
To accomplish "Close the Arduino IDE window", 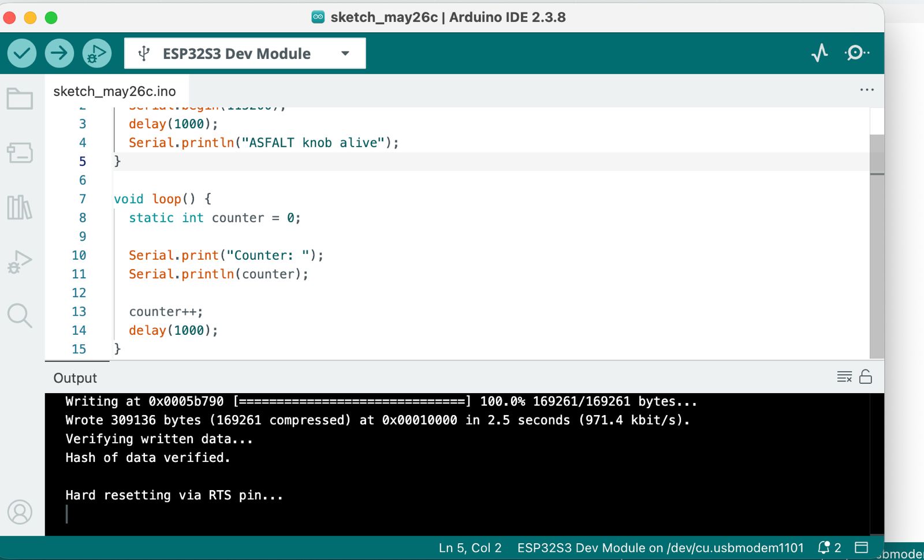I will [x=10, y=18].
